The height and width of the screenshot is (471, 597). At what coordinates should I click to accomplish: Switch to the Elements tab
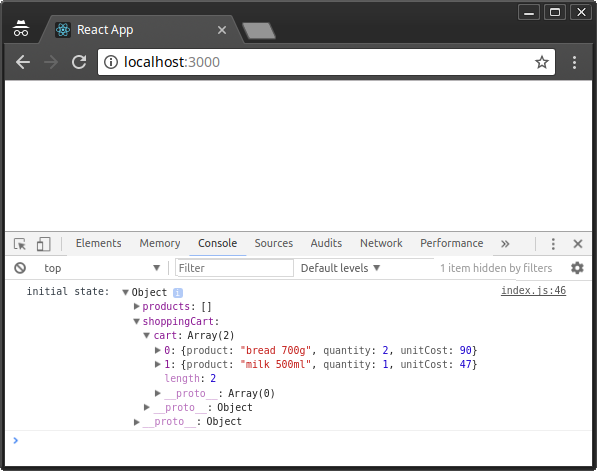[x=98, y=243]
